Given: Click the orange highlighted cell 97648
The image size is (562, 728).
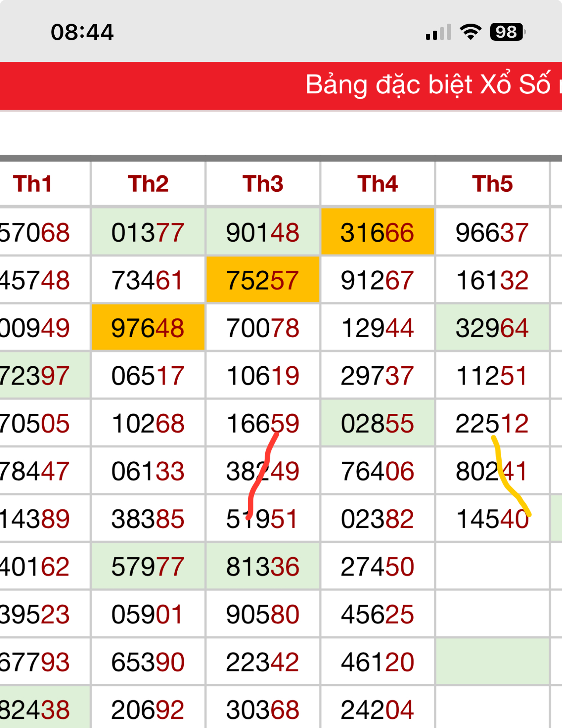Looking at the screenshot, I should pos(148,328).
